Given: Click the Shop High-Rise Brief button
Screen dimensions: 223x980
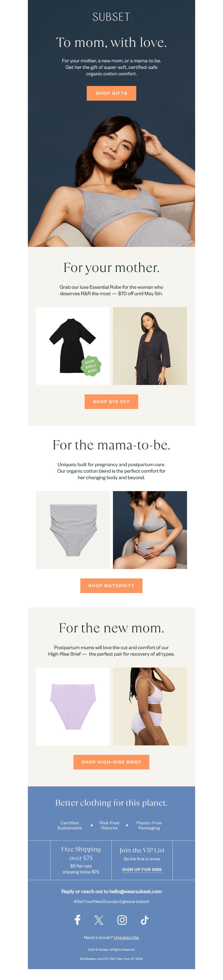Looking at the screenshot, I should pyautogui.click(x=111, y=762).
